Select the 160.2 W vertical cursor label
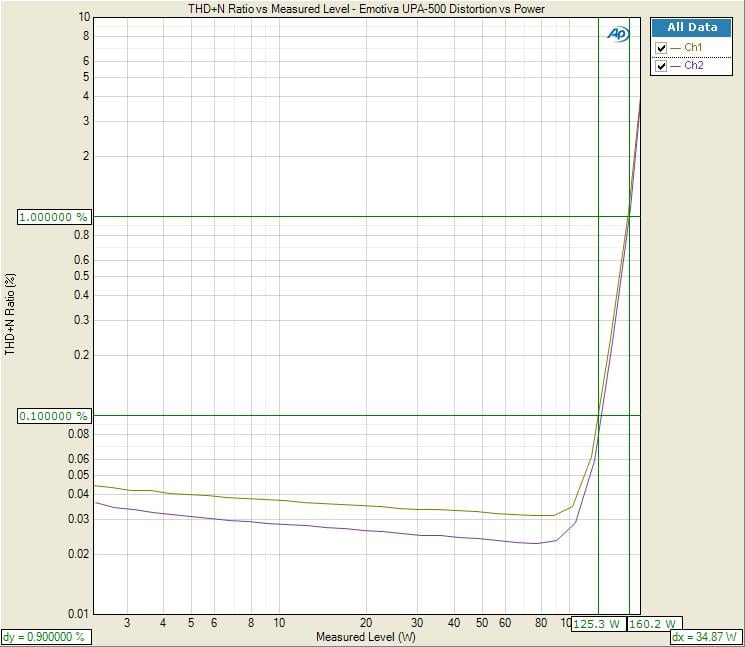This screenshot has width=745, height=647. pyautogui.click(x=654, y=623)
